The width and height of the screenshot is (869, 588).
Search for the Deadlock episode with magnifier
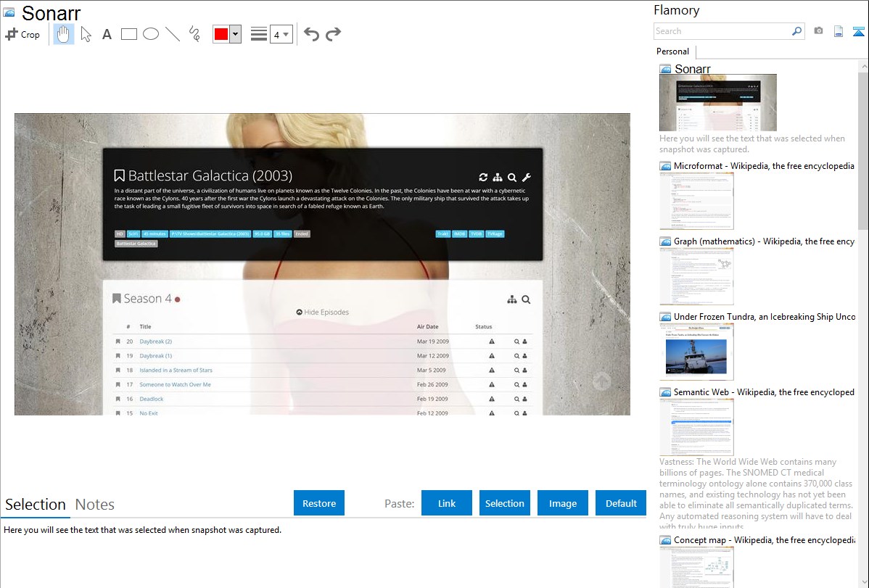[x=516, y=399]
